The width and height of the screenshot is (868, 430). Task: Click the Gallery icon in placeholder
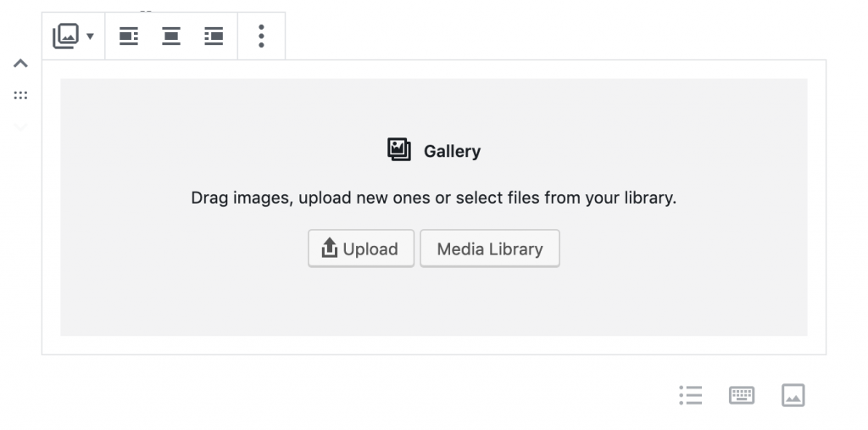click(x=399, y=150)
